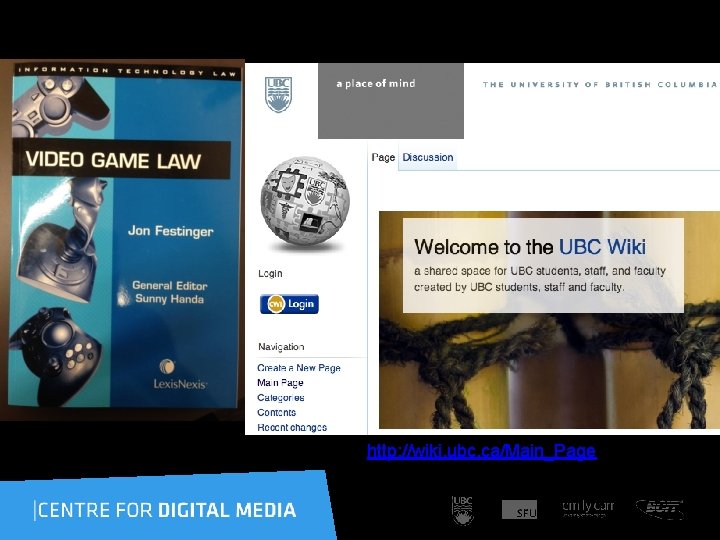Screen dimensions: 720x540
Task: Click the 'Navigation' sidebar heading text
Action: pyautogui.click(x=281, y=347)
